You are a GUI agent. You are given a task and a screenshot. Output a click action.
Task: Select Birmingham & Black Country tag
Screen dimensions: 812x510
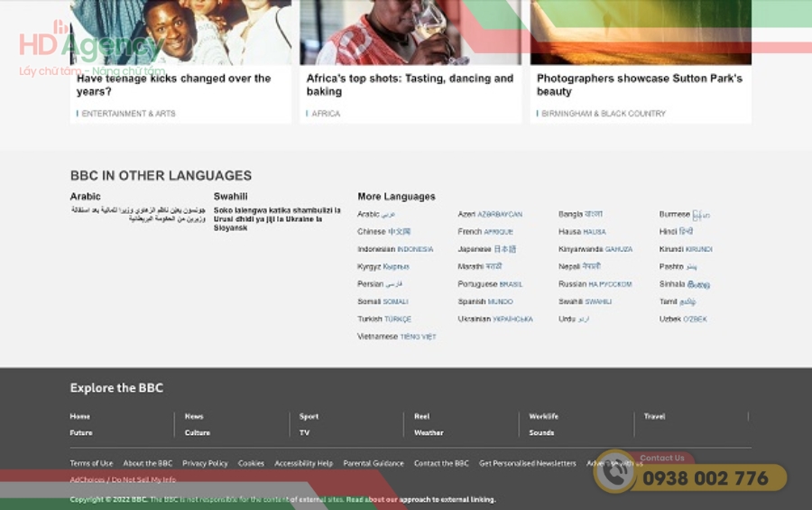[604, 114]
